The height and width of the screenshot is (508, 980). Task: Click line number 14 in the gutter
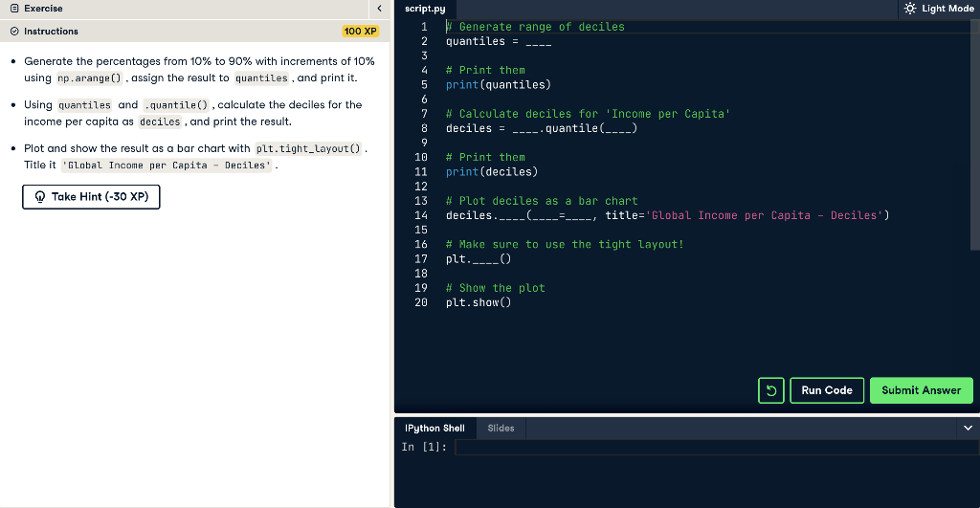pos(421,215)
